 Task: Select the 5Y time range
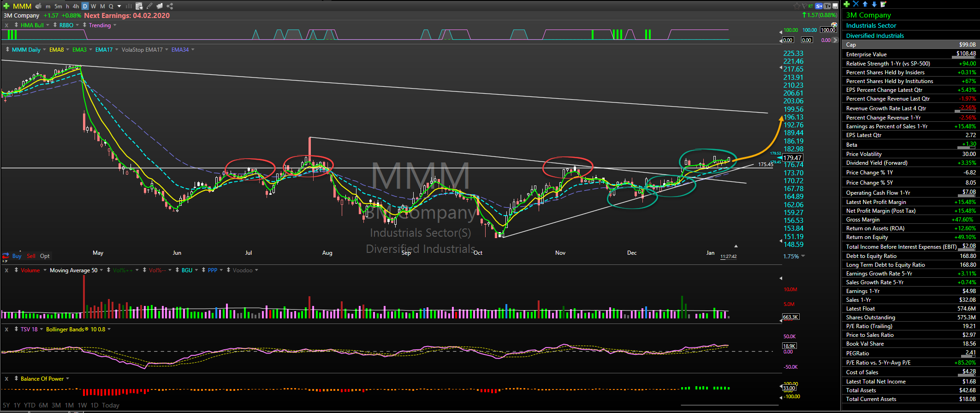click(6, 405)
